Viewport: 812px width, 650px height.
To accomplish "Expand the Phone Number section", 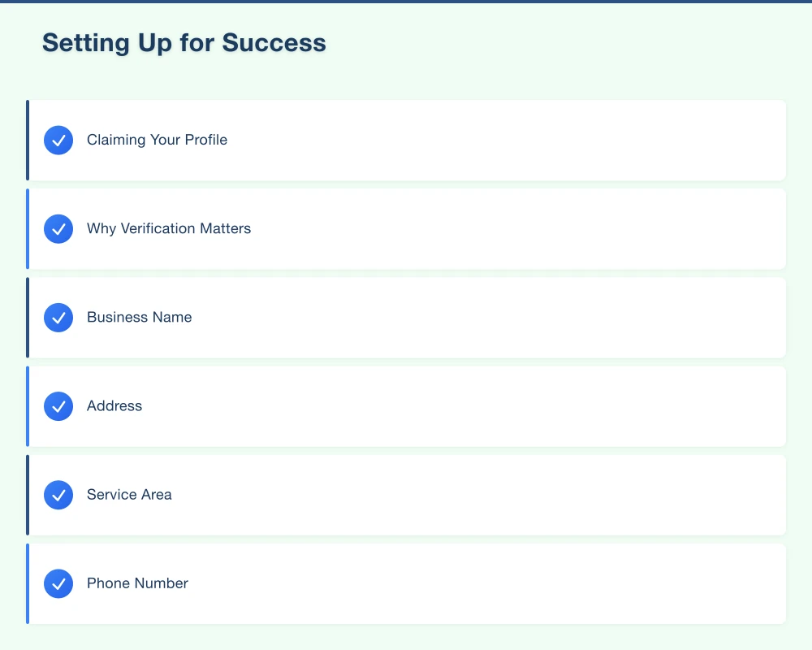I will (x=406, y=583).
